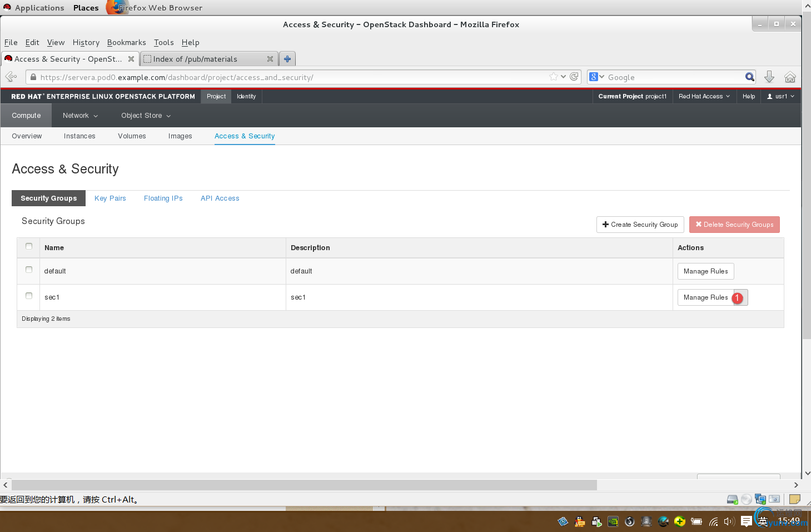Open the View menu
Image resolution: width=811 pixels, height=532 pixels.
(56, 42)
